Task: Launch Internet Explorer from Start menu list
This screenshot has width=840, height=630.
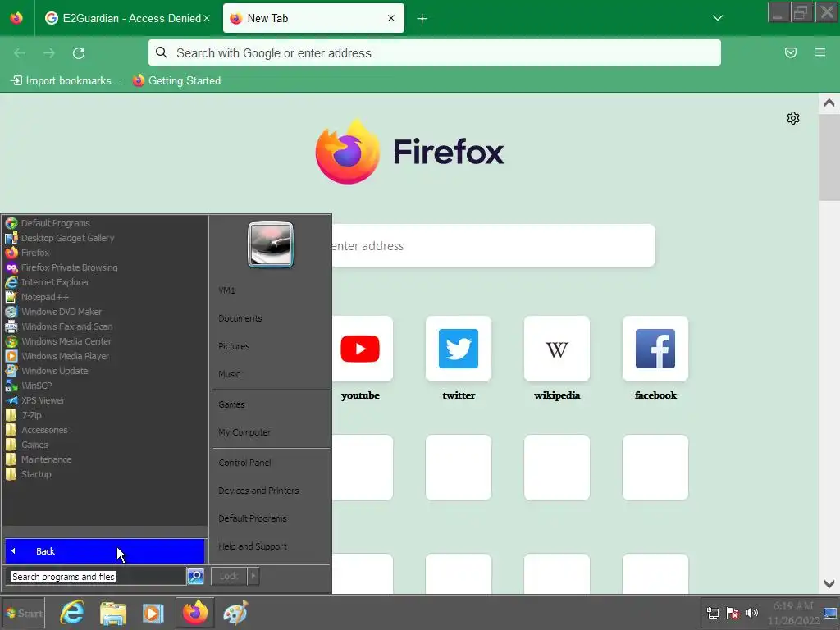Action: pos(55,282)
